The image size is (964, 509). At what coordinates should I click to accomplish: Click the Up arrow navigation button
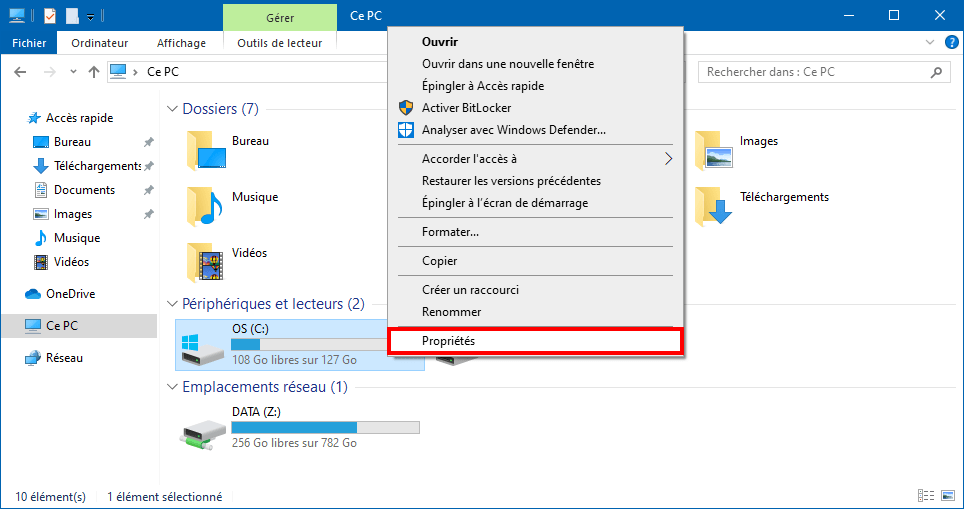click(x=94, y=72)
